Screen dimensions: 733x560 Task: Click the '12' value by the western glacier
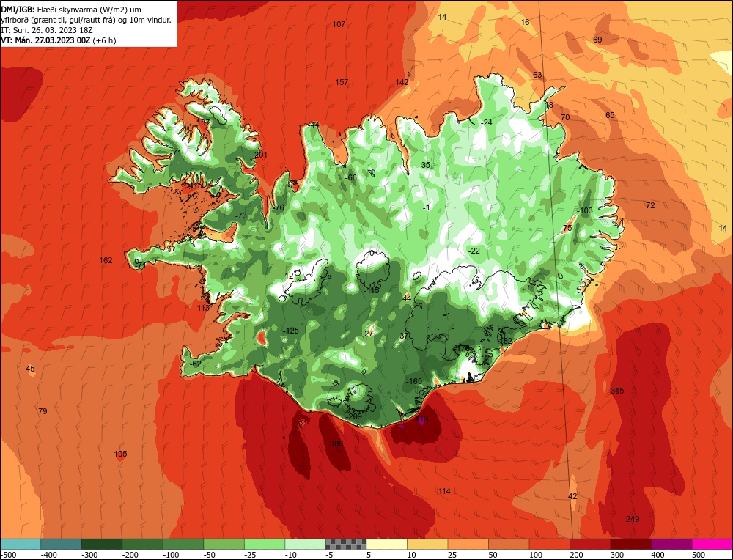[x=290, y=276]
